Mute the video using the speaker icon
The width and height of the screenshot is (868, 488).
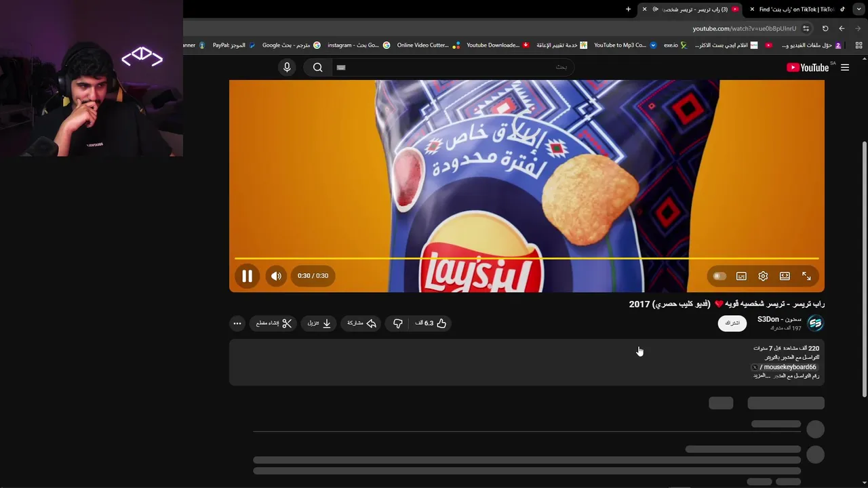click(x=276, y=276)
